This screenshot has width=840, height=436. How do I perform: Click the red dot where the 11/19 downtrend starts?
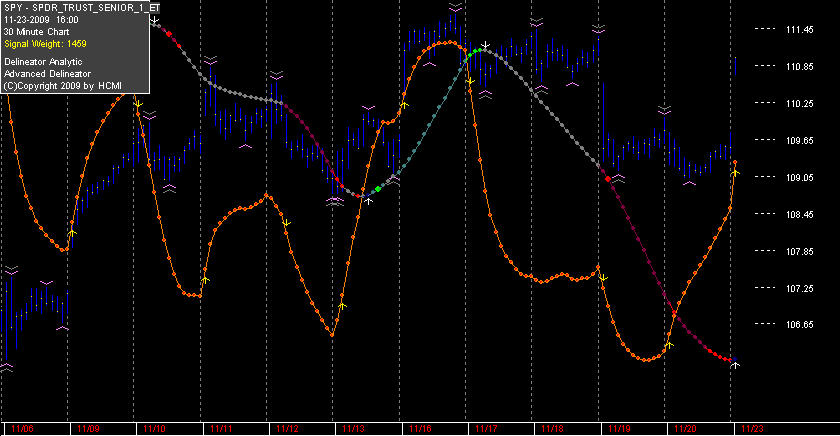point(608,179)
